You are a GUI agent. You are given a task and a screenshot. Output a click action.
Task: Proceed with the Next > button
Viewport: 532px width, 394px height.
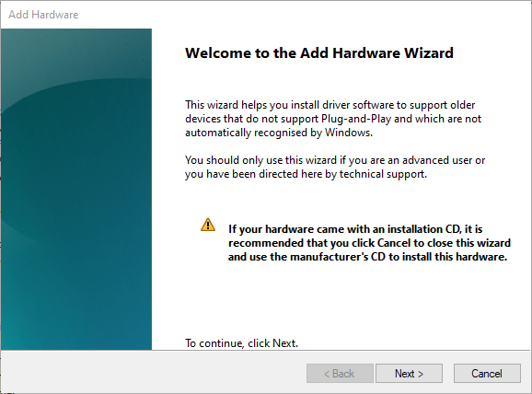[409, 374]
